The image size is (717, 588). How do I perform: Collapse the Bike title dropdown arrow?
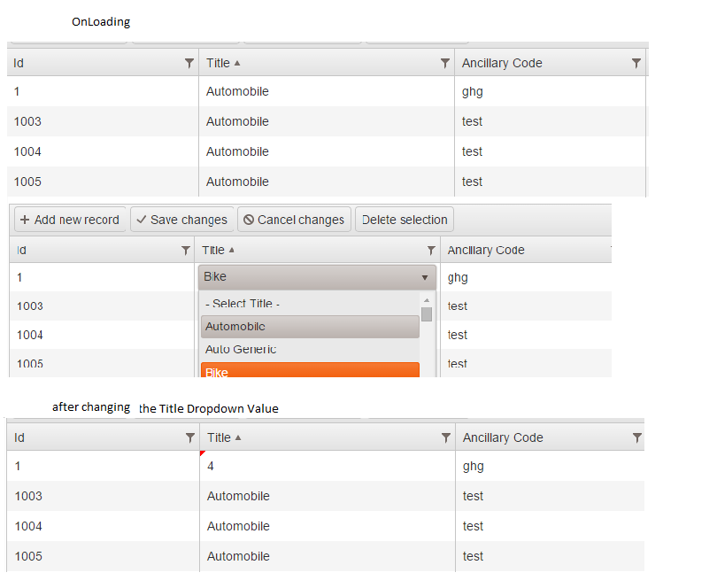click(425, 277)
